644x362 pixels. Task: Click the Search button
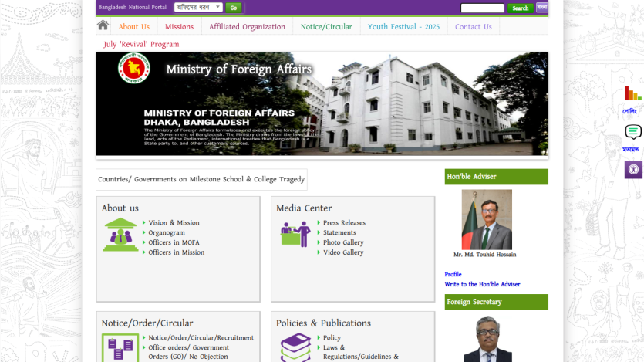520,8
